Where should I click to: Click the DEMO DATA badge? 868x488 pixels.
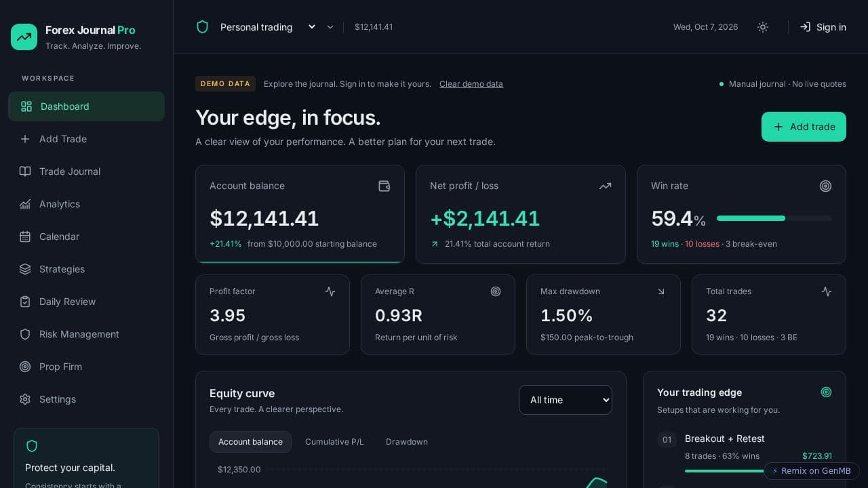(225, 84)
